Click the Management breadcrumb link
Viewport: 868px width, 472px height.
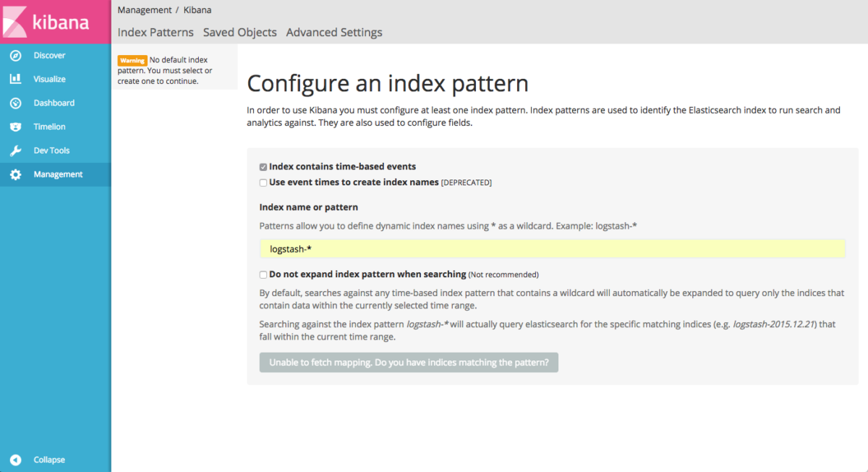tap(145, 10)
